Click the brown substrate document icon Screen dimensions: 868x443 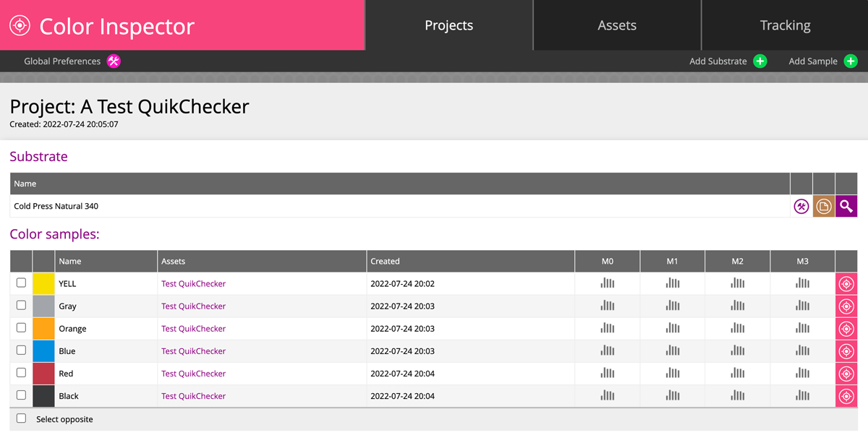tap(824, 207)
